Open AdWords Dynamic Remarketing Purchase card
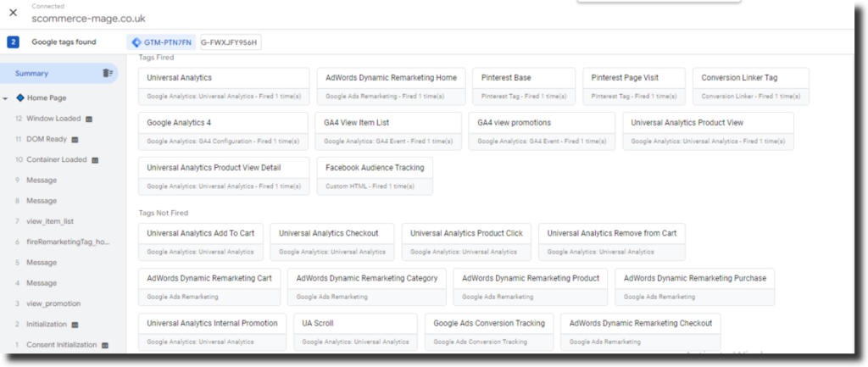Viewport: 868px width, 367px height. pos(695,286)
